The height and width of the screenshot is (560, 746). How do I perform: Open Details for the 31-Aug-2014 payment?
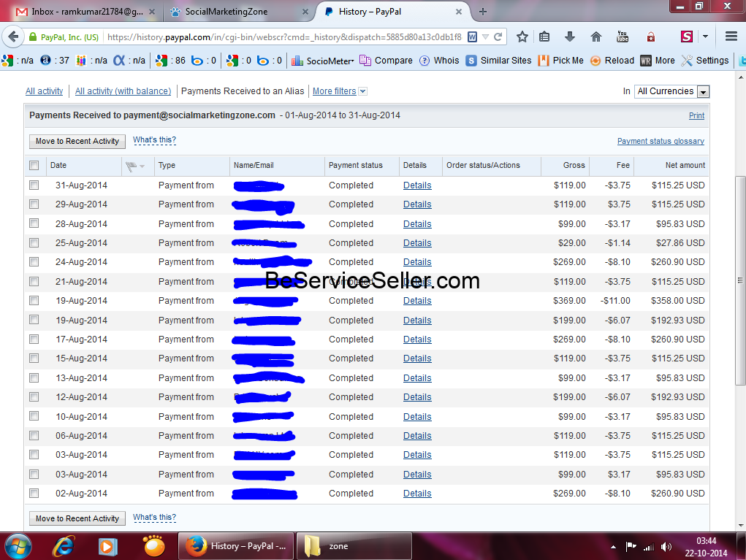click(x=417, y=185)
